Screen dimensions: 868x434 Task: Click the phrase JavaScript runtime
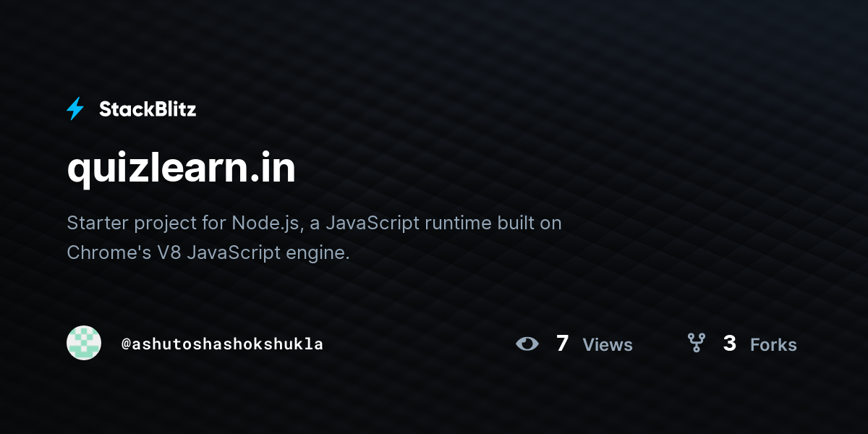[408, 223]
